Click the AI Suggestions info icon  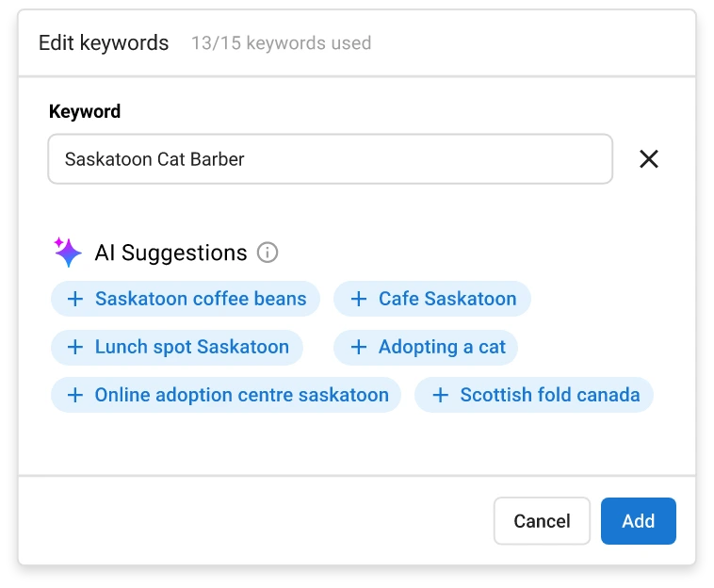coord(268,253)
